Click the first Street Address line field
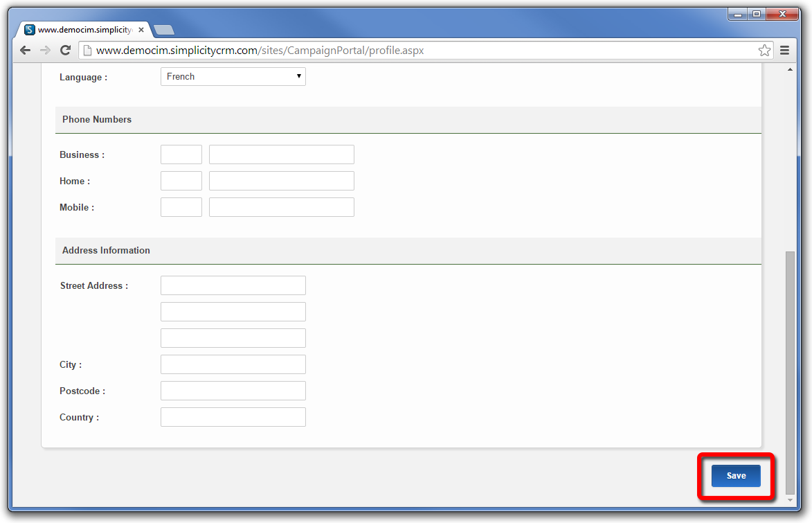812x523 pixels. click(x=233, y=285)
